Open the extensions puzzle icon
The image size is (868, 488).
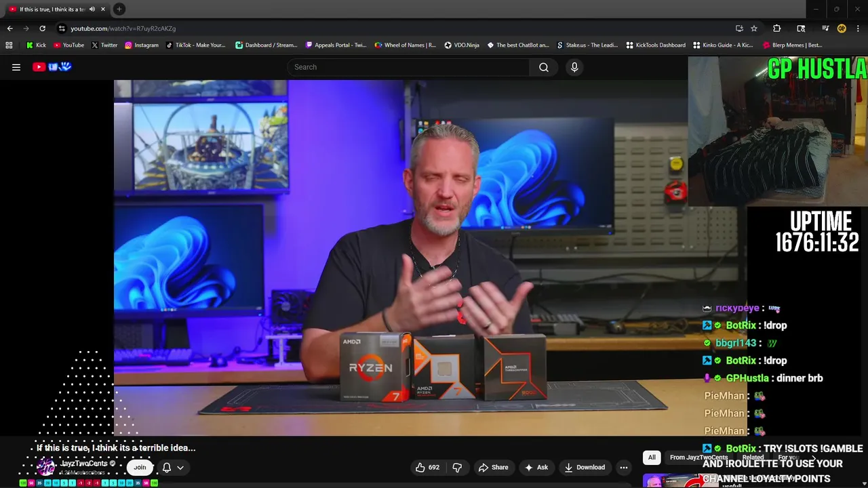point(777,28)
